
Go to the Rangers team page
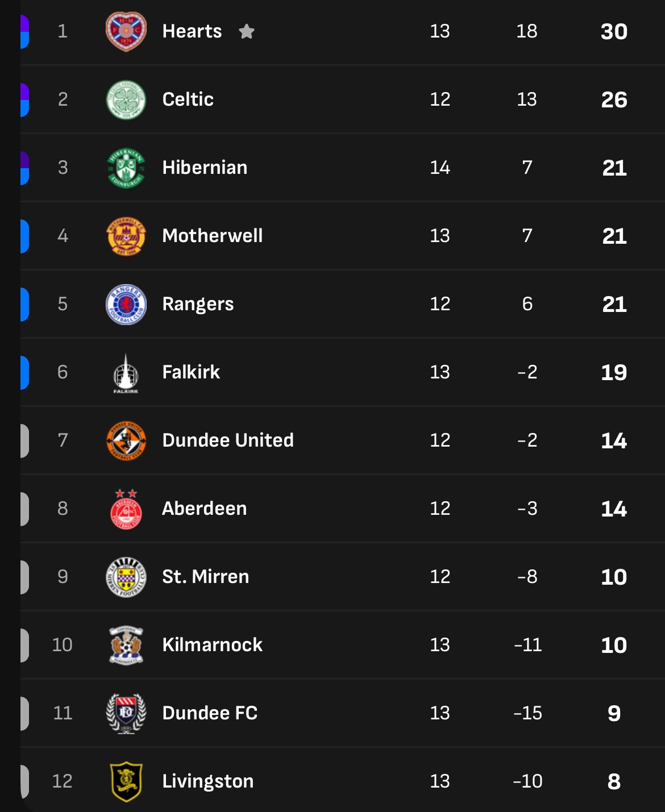pos(198,304)
